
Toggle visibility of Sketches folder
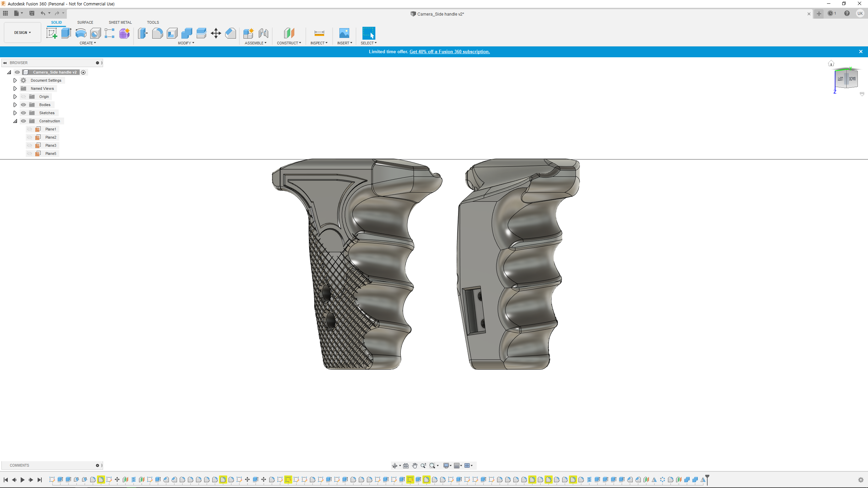[23, 113]
